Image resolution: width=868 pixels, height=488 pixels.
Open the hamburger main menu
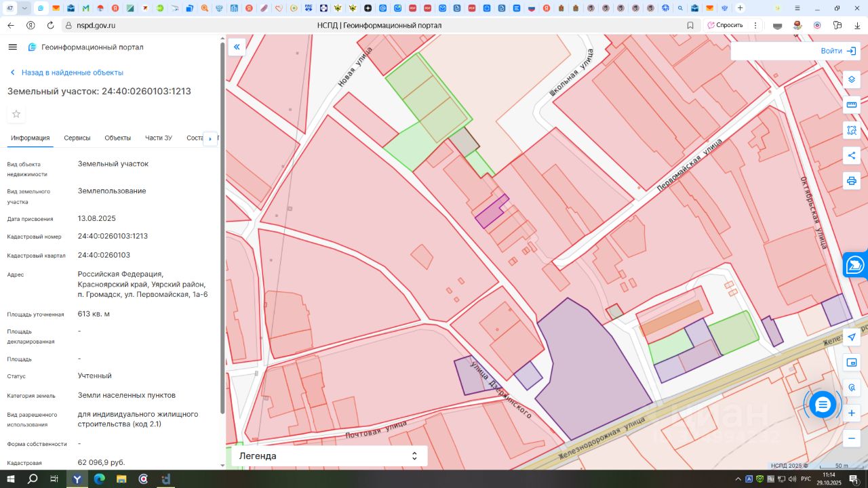(x=12, y=47)
